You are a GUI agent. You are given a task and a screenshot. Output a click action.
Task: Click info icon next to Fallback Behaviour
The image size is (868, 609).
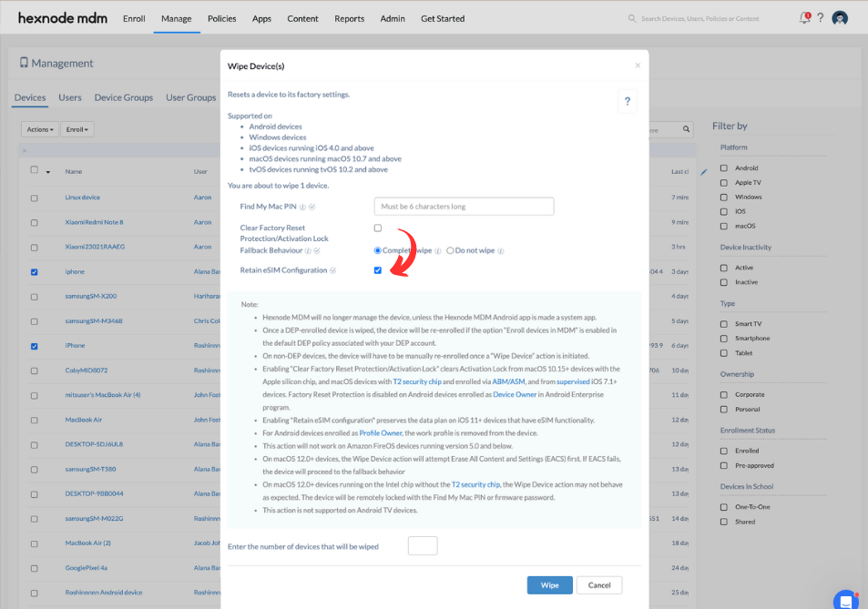[x=308, y=250]
